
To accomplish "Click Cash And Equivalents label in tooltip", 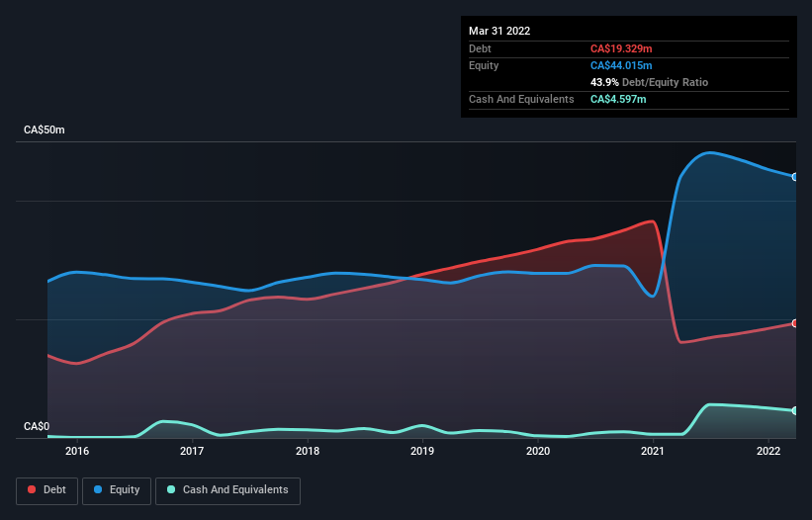I will pos(521,99).
